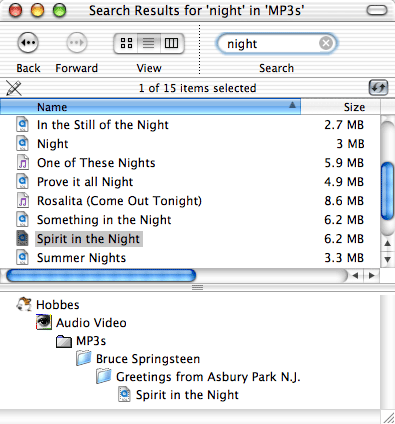Click the toolbar toggle pill button in title bar

pyautogui.click(x=377, y=10)
